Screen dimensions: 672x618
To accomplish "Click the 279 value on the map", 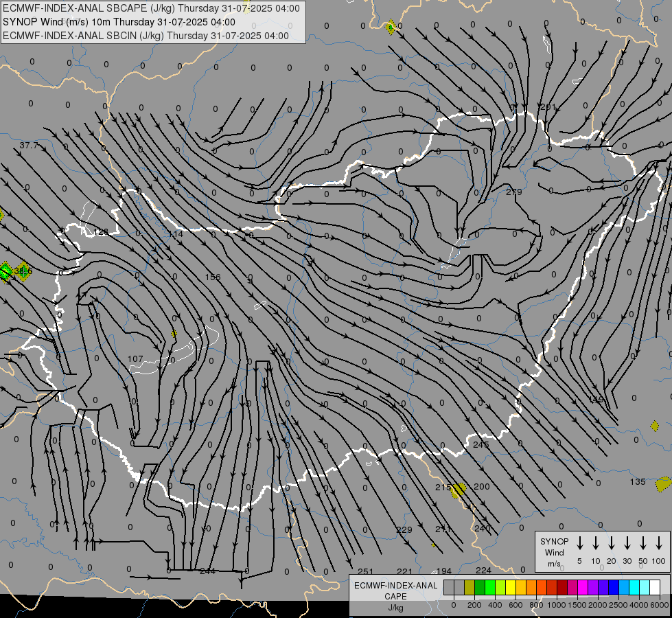I will click(x=514, y=192).
